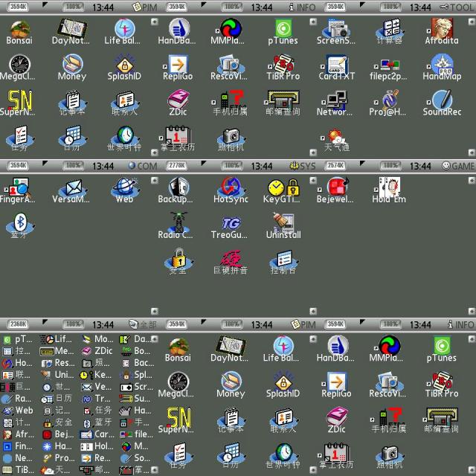The image size is (476, 476).
Task: Click battery 100% indicator in GAME header
Action: [x=390, y=165]
